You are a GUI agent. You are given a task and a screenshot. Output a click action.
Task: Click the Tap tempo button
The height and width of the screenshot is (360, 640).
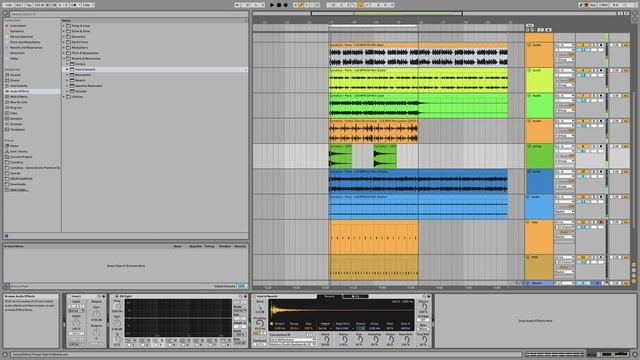pyautogui.click(x=29, y=5)
